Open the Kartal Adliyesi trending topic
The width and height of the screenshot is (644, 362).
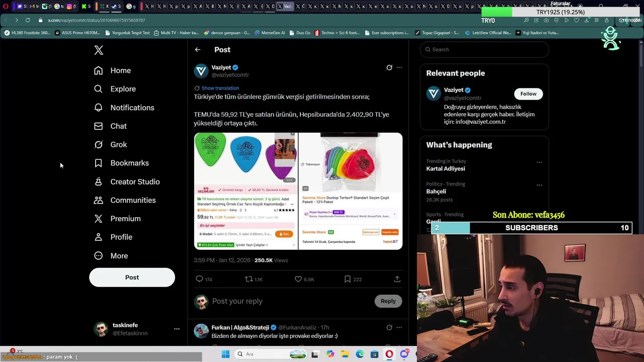[x=445, y=169]
